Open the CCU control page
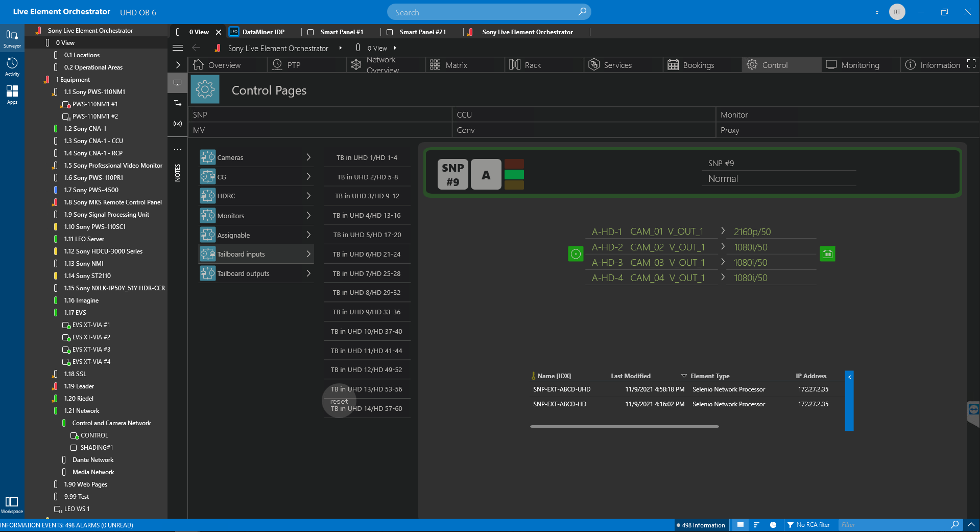980x532 pixels. click(x=584, y=114)
